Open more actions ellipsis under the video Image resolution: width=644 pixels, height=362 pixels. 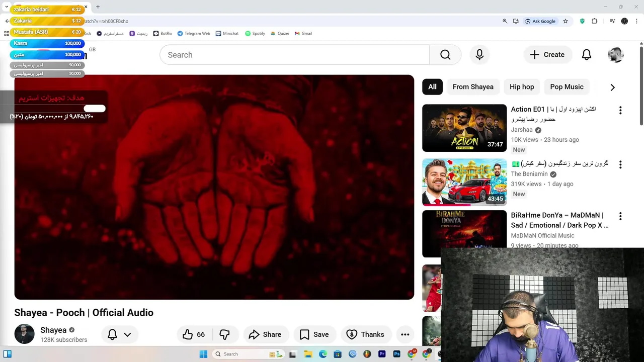(x=405, y=334)
